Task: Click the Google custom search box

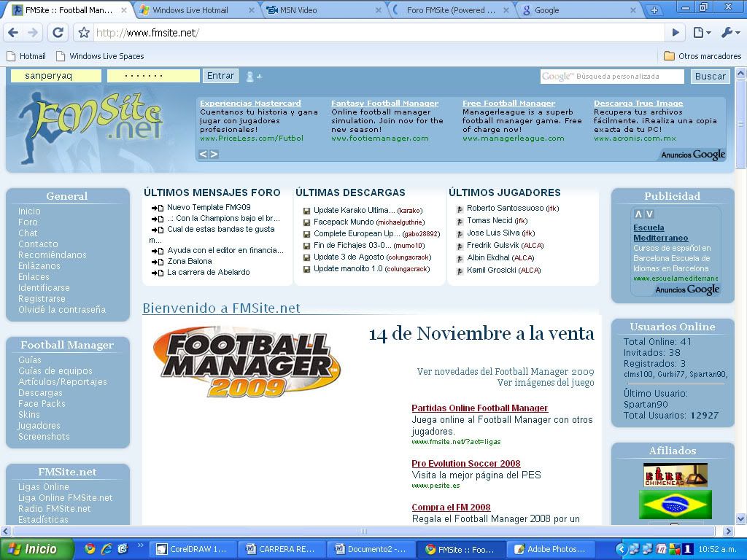Action: (x=612, y=76)
